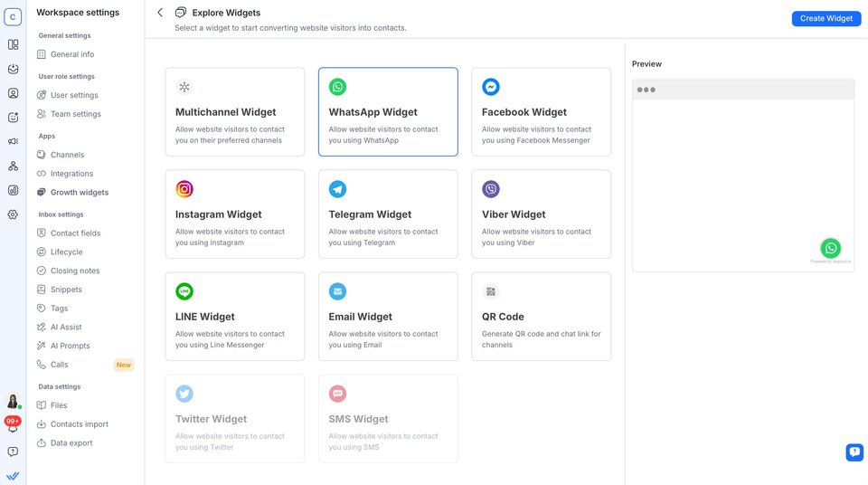Click the General info grid icon

[x=41, y=54]
